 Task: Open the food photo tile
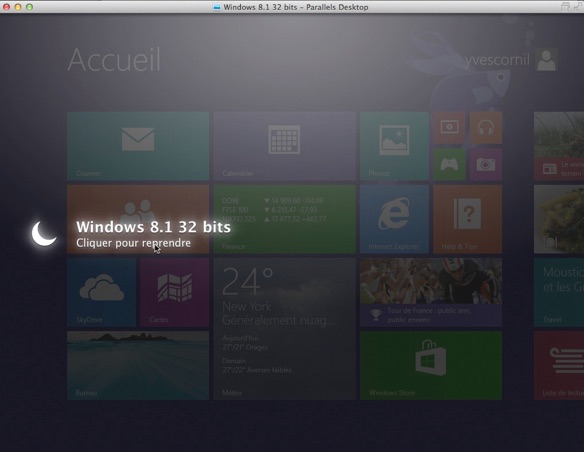tap(559, 219)
